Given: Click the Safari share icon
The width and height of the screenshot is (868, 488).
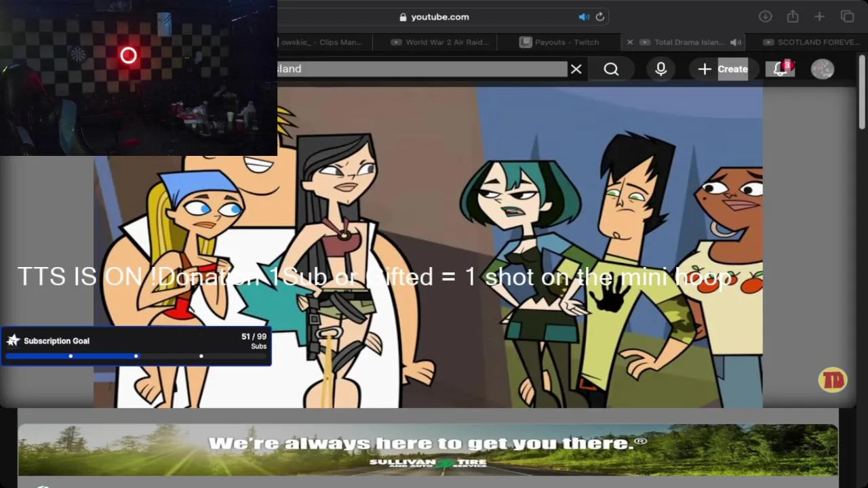Looking at the screenshot, I should 793,17.
